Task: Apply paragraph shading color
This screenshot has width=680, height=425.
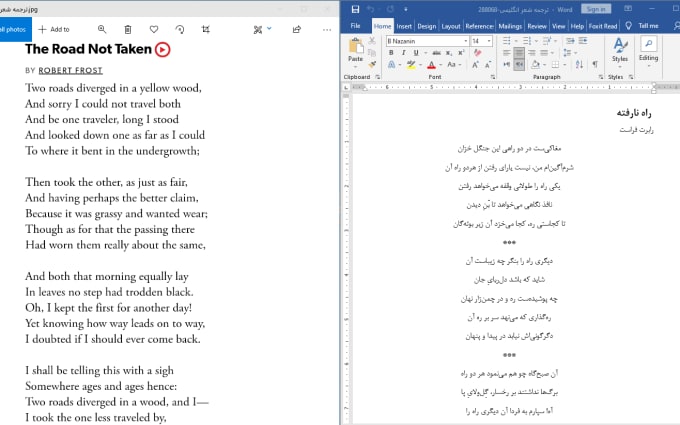Action: (536, 65)
